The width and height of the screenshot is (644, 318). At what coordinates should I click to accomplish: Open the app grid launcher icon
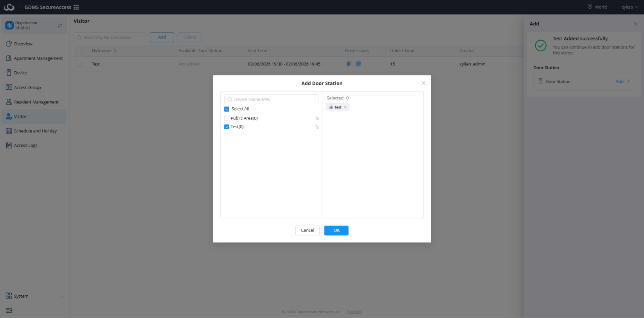[76, 7]
